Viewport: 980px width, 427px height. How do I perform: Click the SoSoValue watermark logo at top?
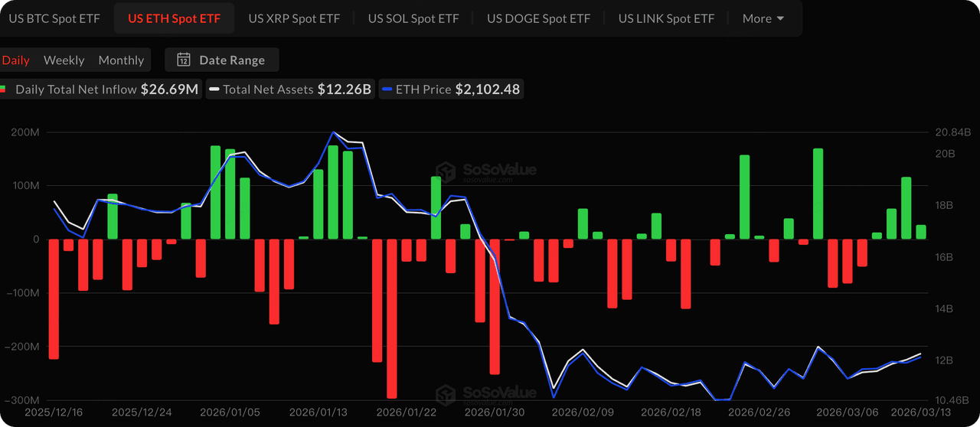point(486,172)
